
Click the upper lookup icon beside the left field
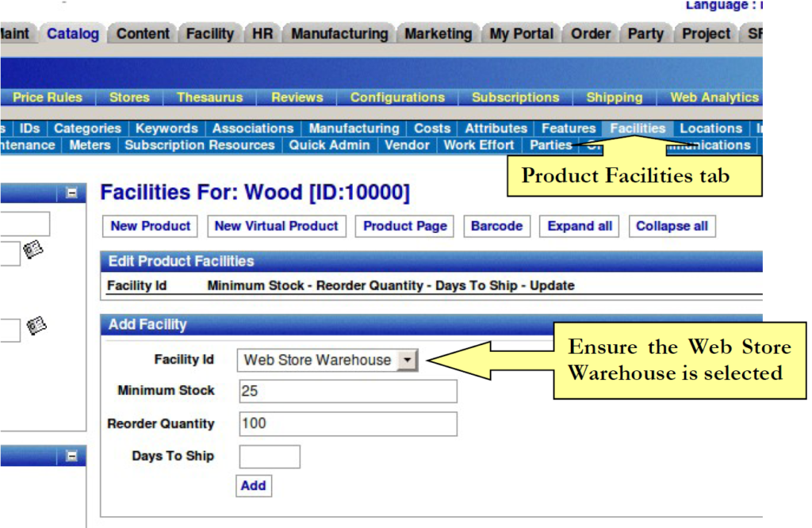(x=33, y=251)
